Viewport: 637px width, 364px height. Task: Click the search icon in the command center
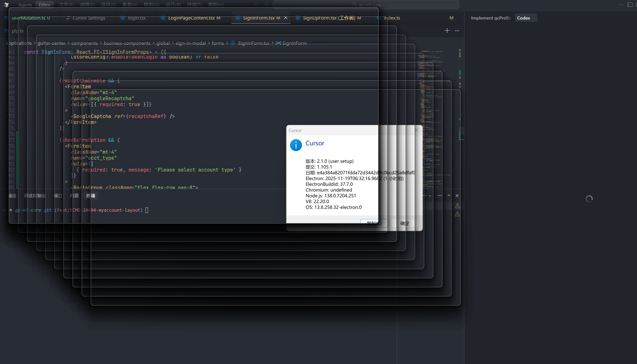click(x=354, y=5)
